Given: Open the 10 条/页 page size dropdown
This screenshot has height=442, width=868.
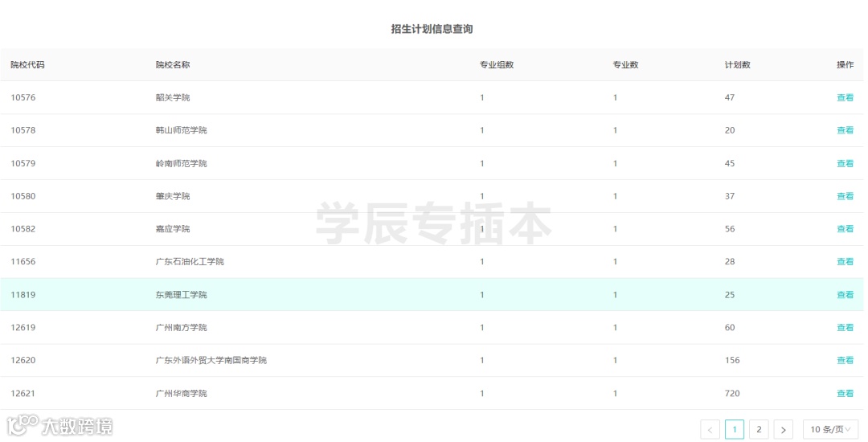Looking at the screenshot, I should [x=830, y=429].
